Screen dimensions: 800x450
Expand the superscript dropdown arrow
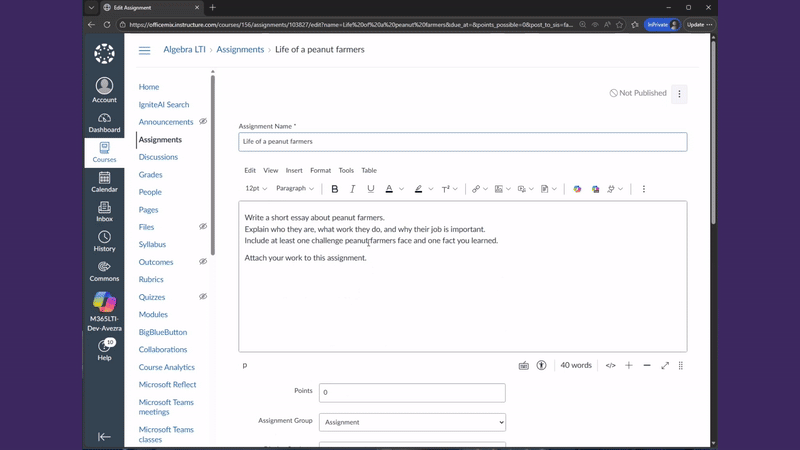455,189
